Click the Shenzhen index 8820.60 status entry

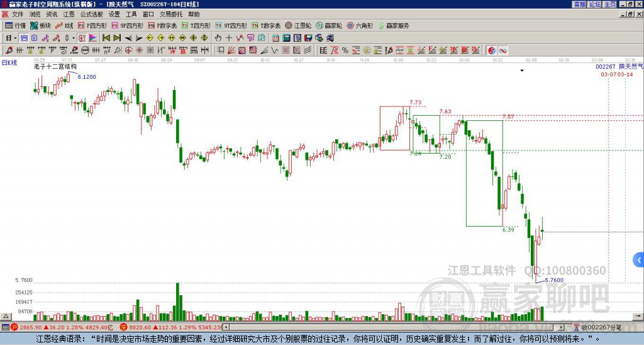coord(172,327)
